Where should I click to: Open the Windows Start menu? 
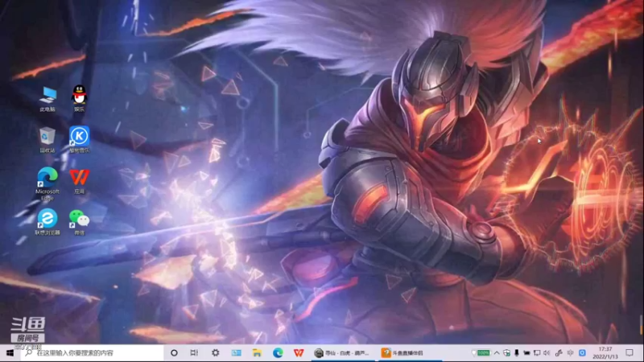pyautogui.click(x=10, y=353)
